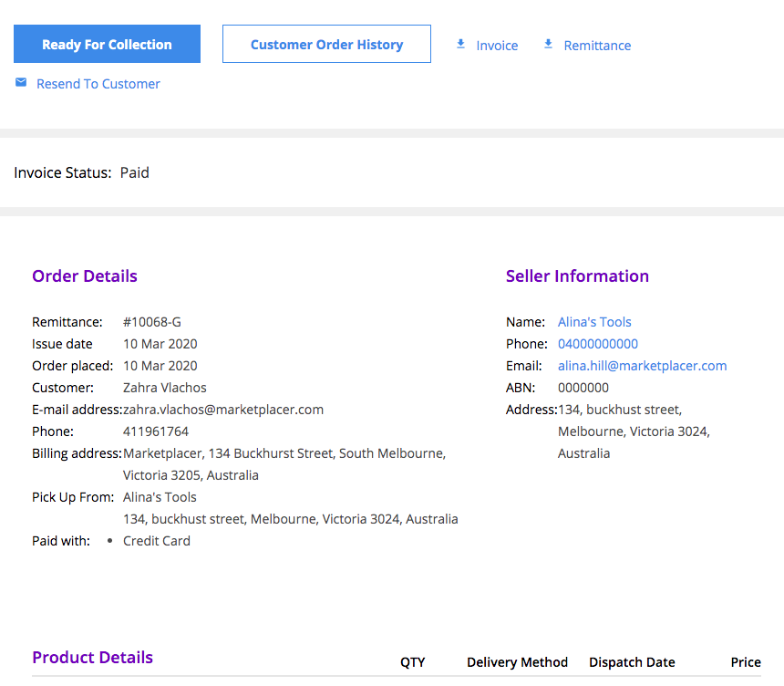Screen dimensions: 784x686
Task: Call seller phone 04000000000
Action: click(598, 344)
